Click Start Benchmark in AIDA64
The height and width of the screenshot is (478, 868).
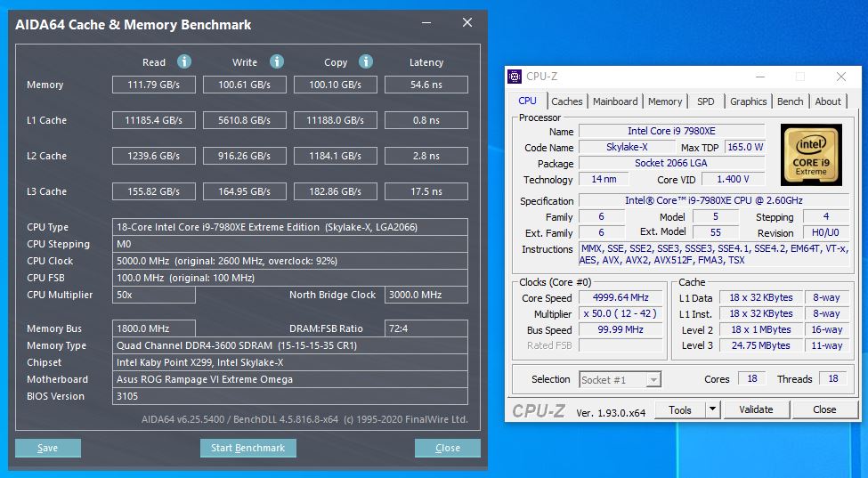point(248,448)
